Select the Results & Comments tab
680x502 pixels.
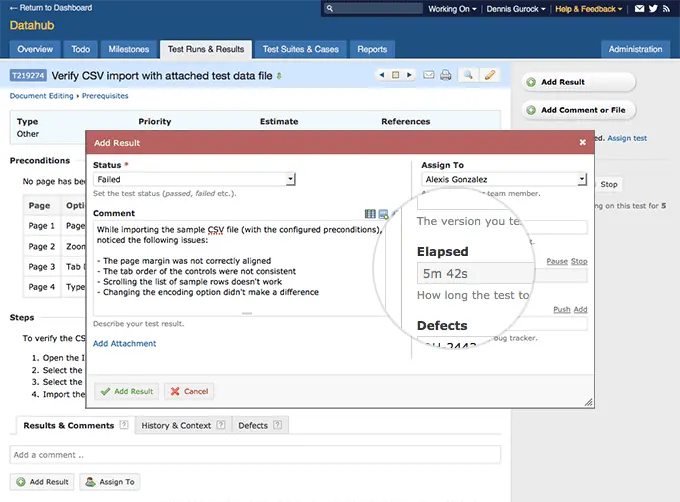click(x=69, y=425)
